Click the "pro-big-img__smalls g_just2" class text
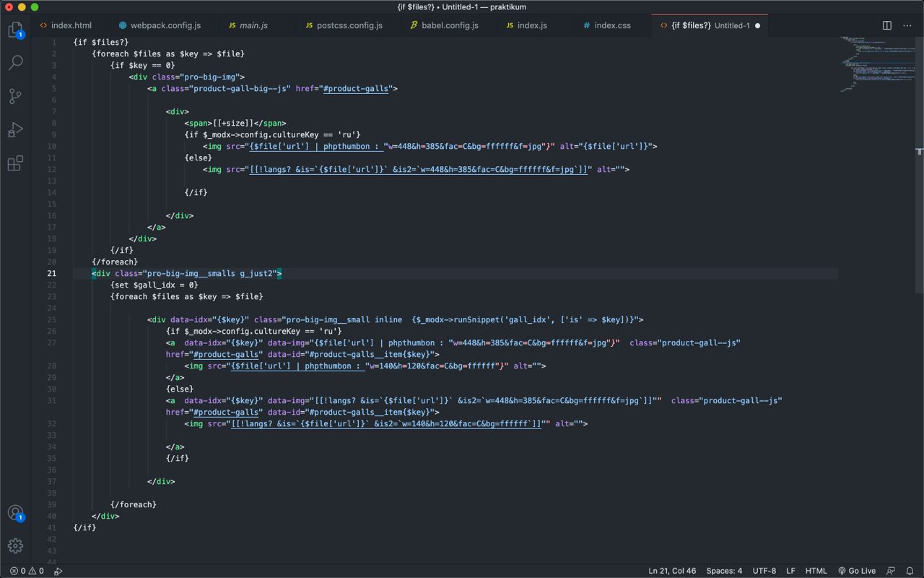Image resolution: width=924 pixels, height=578 pixels. coord(210,273)
